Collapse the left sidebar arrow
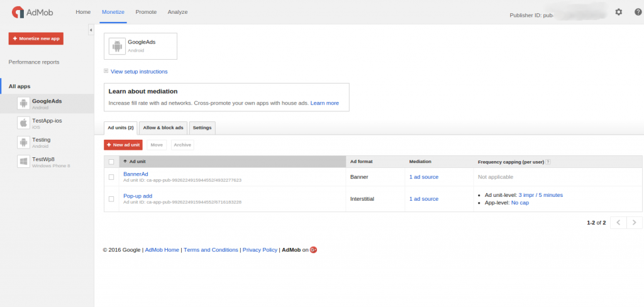644x307 pixels. coord(91,30)
